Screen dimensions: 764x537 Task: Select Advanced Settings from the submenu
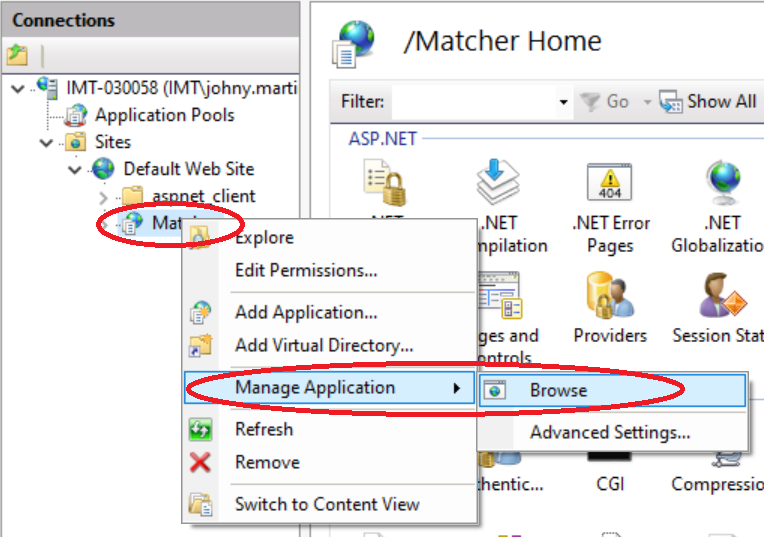tap(609, 433)
